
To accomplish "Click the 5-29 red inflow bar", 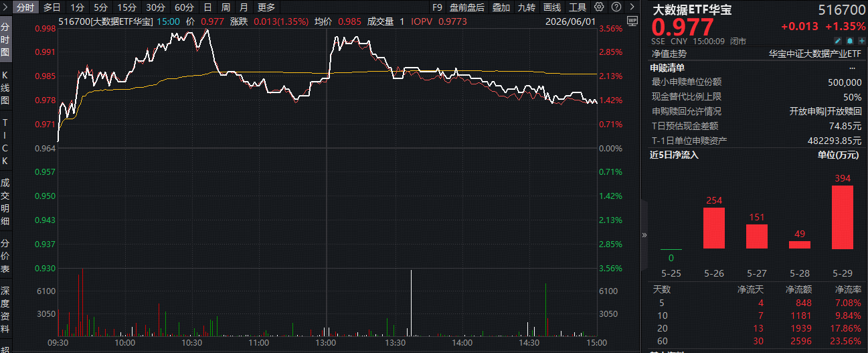I will tap(843, 217).
